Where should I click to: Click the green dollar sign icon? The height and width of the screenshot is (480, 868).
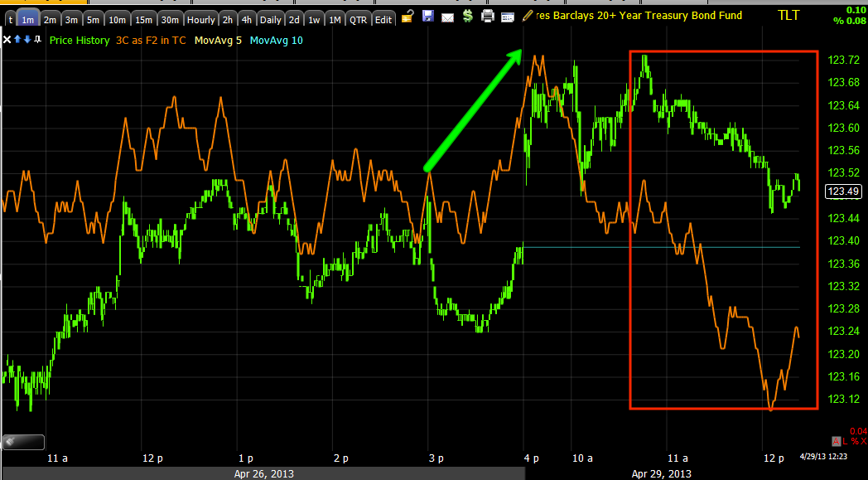pos(468,16)
